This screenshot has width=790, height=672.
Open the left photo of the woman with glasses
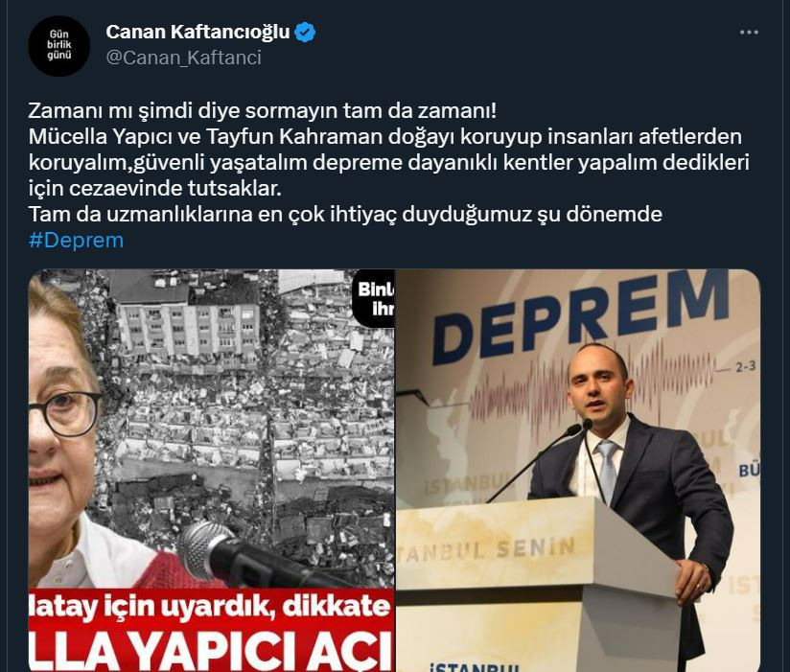[211, 471]
